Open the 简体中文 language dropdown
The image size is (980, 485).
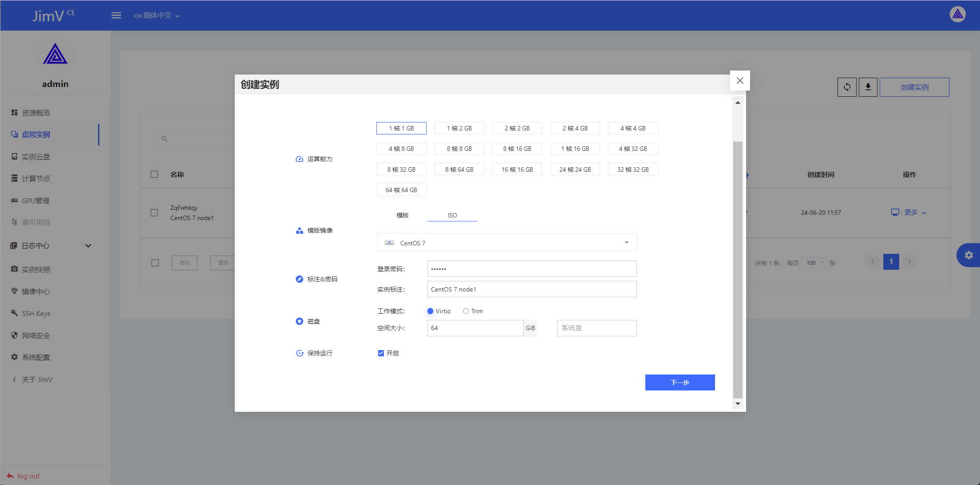point(157,16)
